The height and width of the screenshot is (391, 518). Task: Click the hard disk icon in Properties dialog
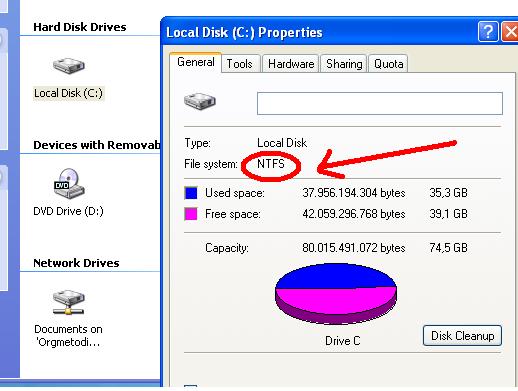coord(200,101)
